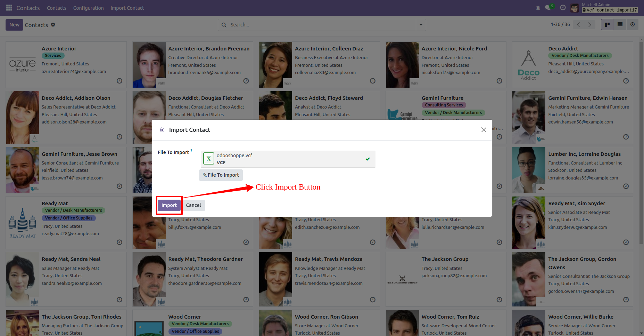Open activity clock on Jesse Brown card
This screenshot has width=644, height=336.
[x=119, y=186]
